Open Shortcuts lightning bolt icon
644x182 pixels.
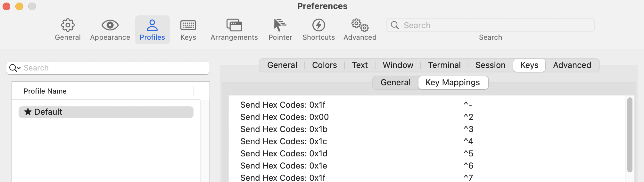[318, 25]
